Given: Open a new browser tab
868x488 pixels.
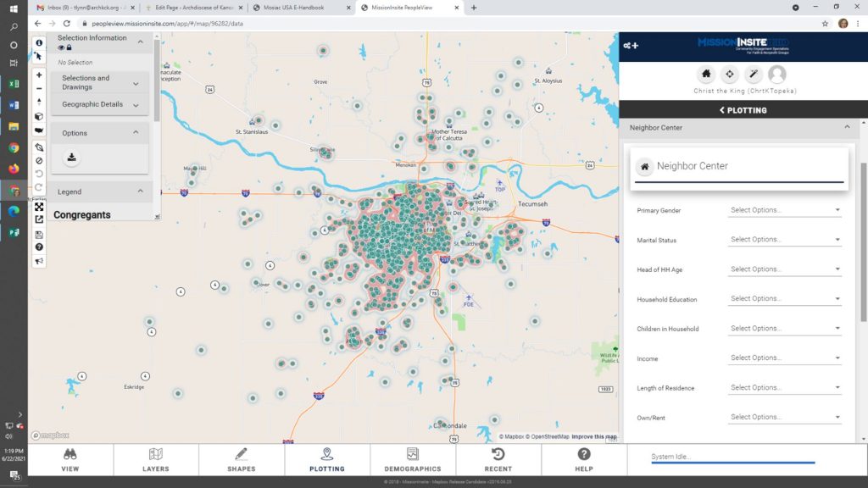Looking at the screenshot, I should pyautogui.click(x=474, y=8).
